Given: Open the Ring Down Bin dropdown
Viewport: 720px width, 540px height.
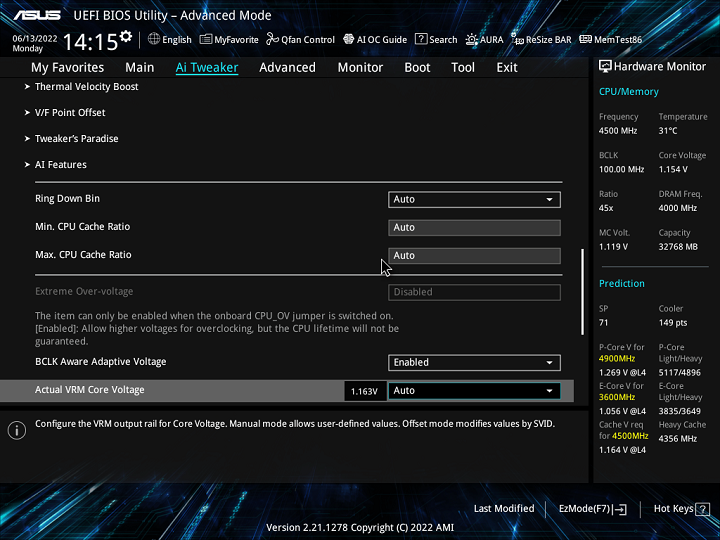Looking at the screenshot, I should (474, 199).
